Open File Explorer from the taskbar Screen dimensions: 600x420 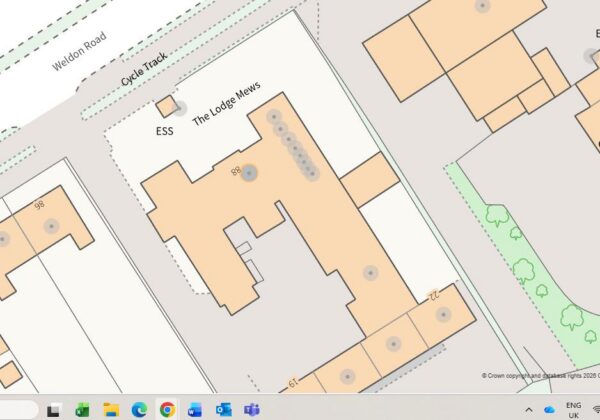tap(111, 410)
